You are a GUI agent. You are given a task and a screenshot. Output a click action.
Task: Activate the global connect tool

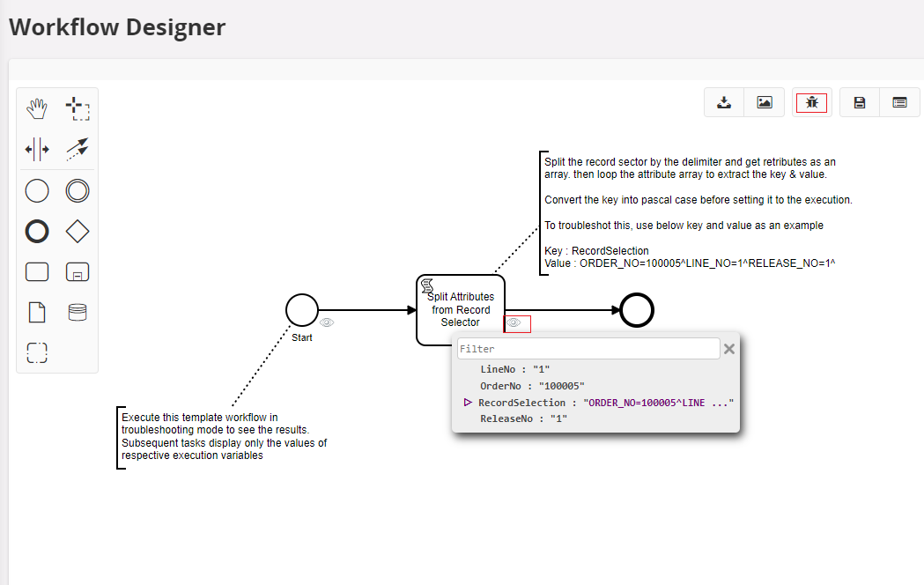coord(78,150)
